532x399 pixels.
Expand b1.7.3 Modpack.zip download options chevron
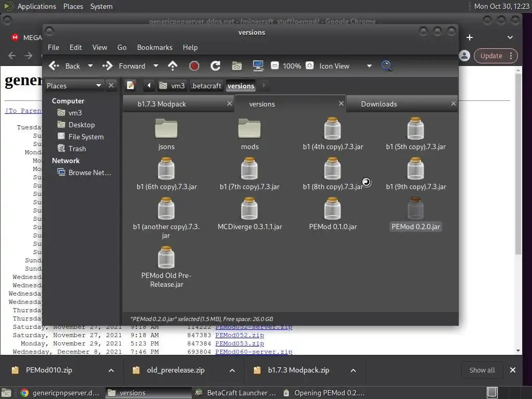click(x=353, y=370)
